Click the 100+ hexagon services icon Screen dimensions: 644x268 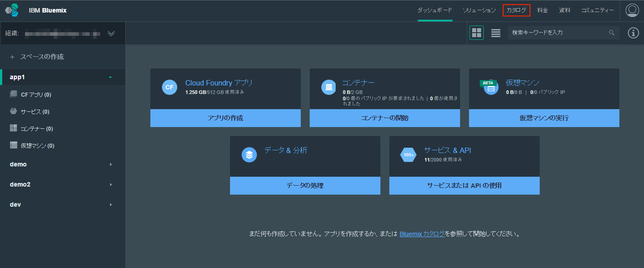click(x=408, y=155)
